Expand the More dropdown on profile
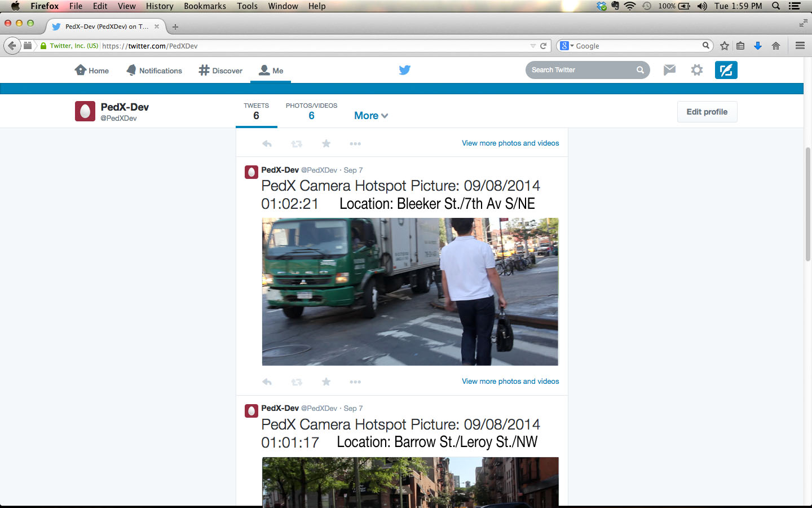 (371, 115)
